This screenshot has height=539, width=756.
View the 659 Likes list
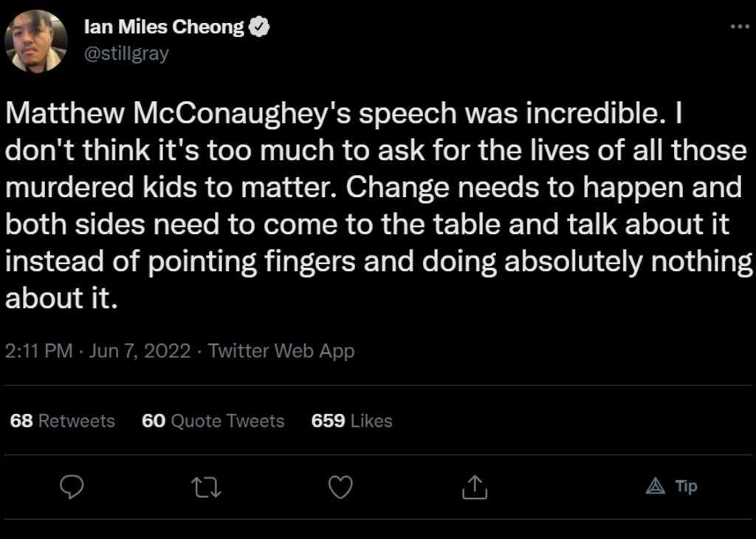[351, 421]
